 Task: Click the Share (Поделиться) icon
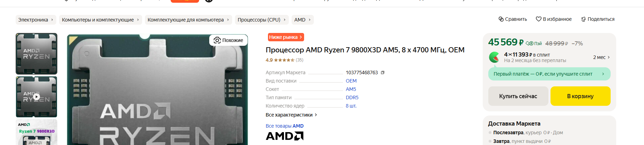[x=583, y=19]
